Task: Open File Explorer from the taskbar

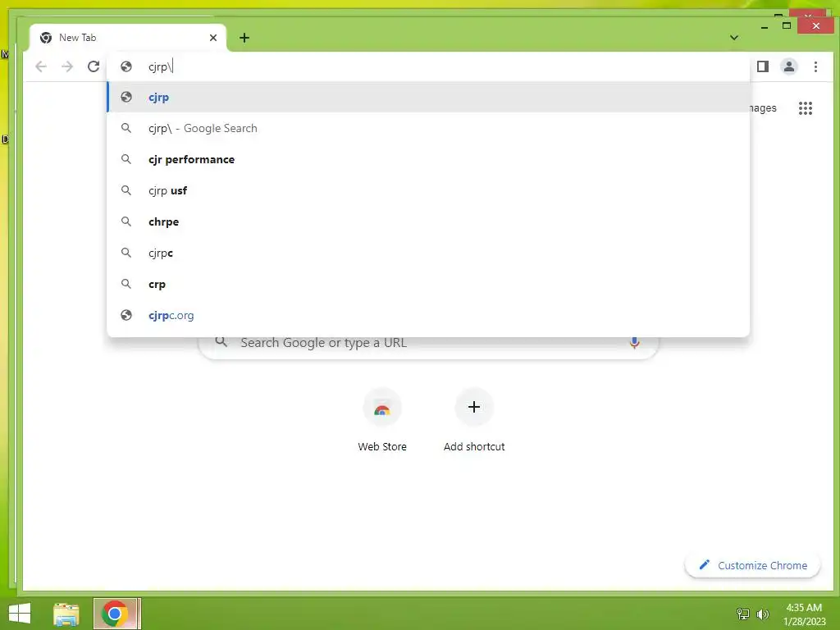Action: [66, 614]
